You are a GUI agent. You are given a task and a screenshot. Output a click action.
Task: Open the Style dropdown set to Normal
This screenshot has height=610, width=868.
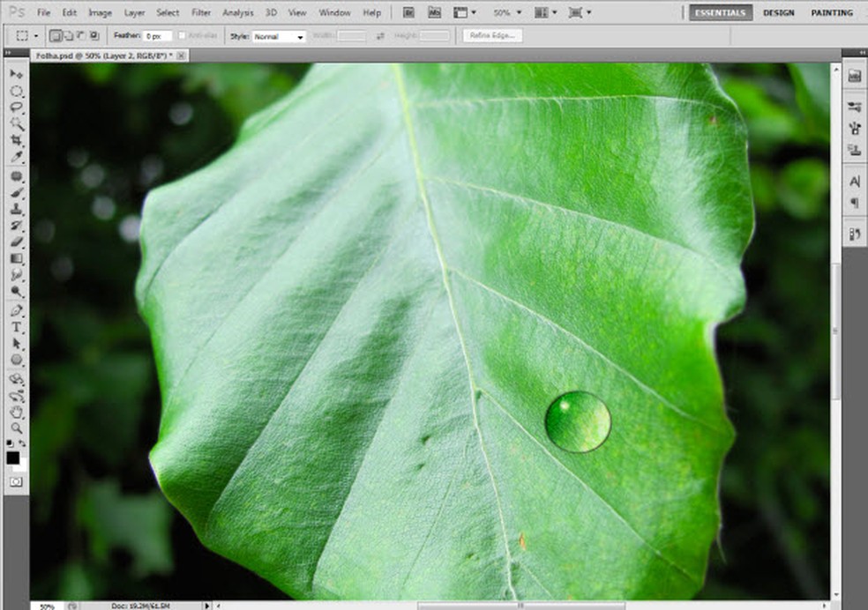coord(279,37)
